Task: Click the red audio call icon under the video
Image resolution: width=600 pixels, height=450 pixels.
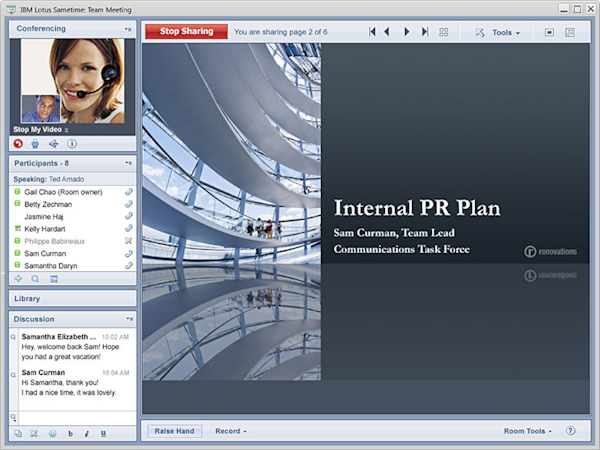Action: click(x=18, y=143)
